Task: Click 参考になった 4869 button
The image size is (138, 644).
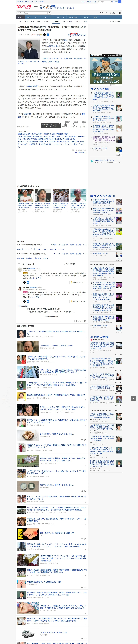Action: click(78, 301)
